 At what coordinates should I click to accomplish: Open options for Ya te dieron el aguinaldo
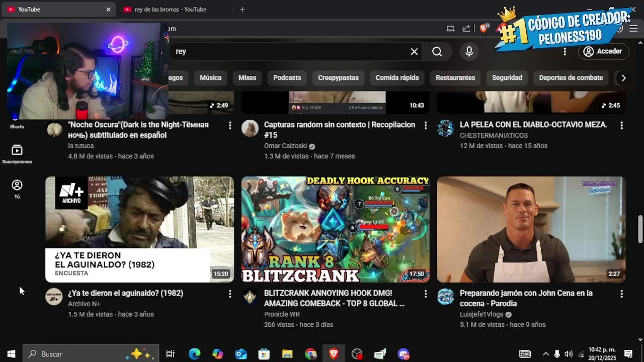coord(230,294)
